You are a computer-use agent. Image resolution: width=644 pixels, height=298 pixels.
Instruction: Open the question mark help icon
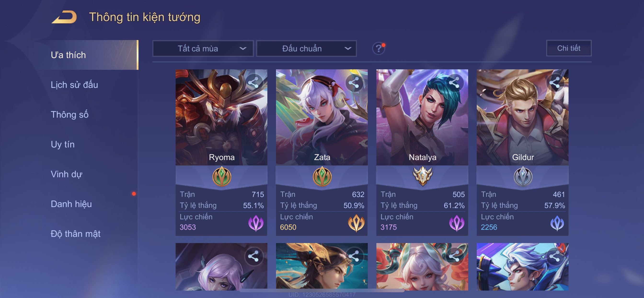[379, 48]
